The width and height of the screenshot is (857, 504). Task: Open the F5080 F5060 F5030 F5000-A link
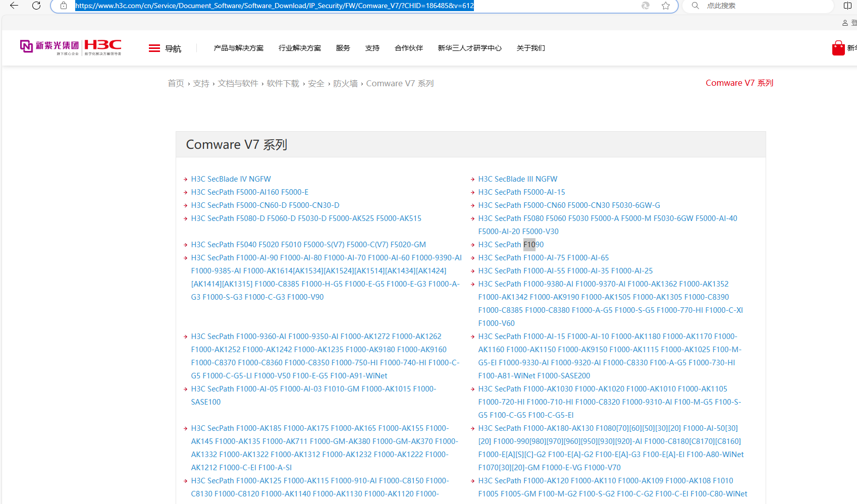click(x=608, y=225)
